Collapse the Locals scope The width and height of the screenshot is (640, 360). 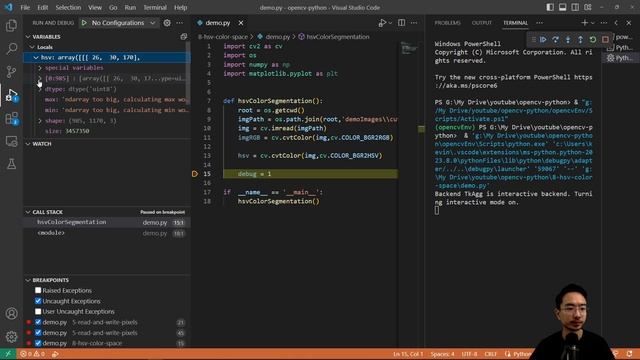[x=32, y=47]
